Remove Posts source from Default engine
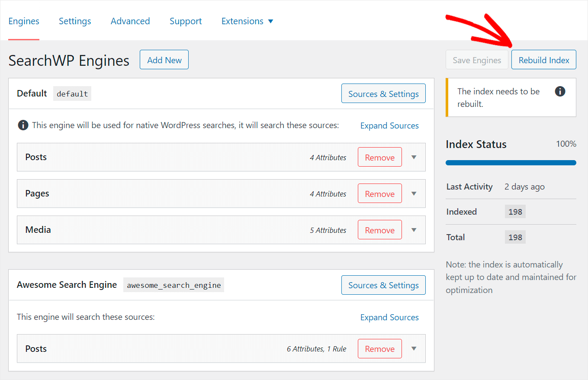588x380 pixels. (379, 157)
